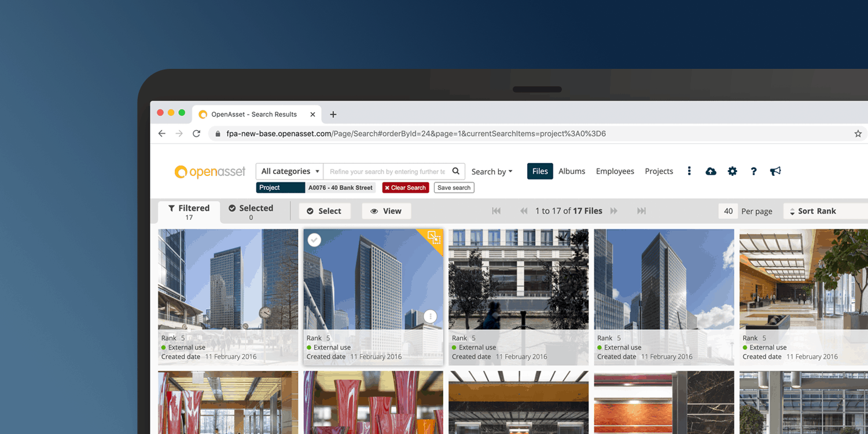This screenshot has width=868, height=434.
Task: Bookmark page with the star icon
Action: point(858,134)
